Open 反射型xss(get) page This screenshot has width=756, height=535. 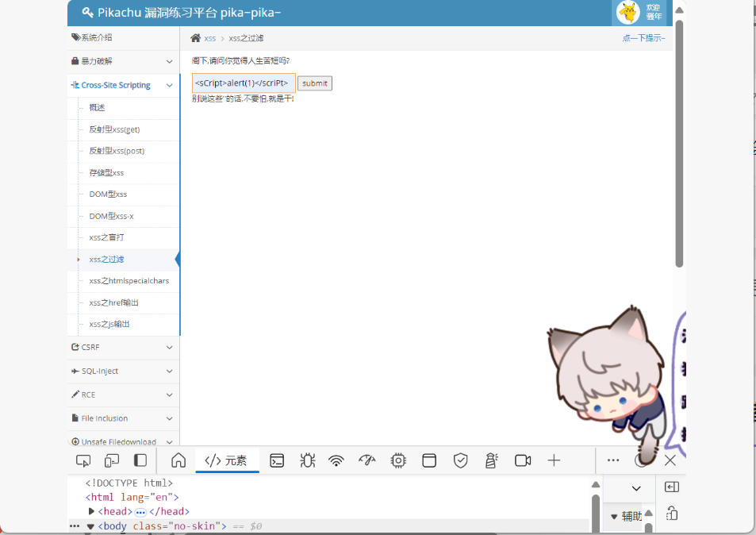pos(114,129)
